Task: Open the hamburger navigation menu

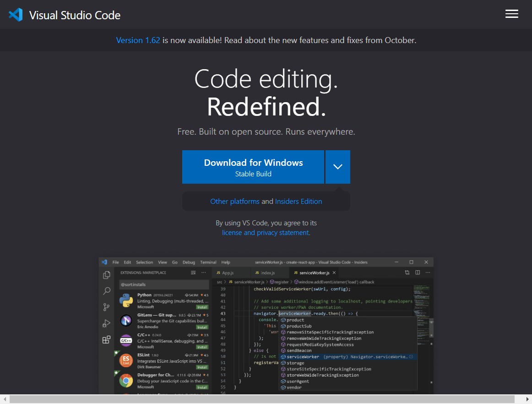Action: coord(511,14)
